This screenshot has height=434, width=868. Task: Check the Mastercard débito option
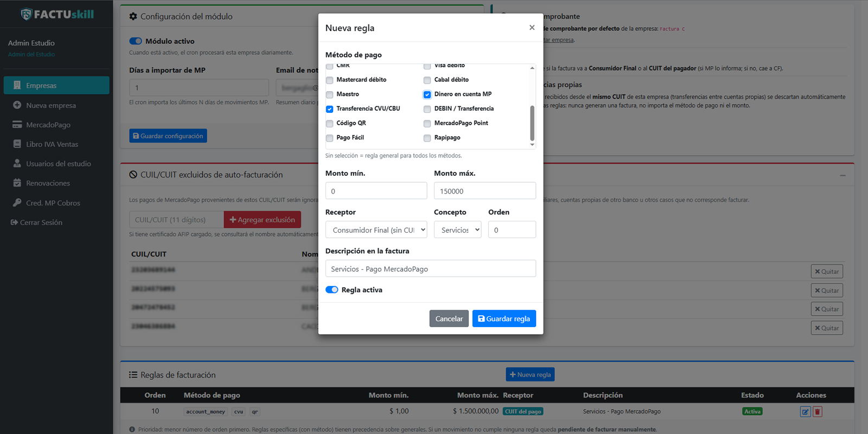point(329,80)
